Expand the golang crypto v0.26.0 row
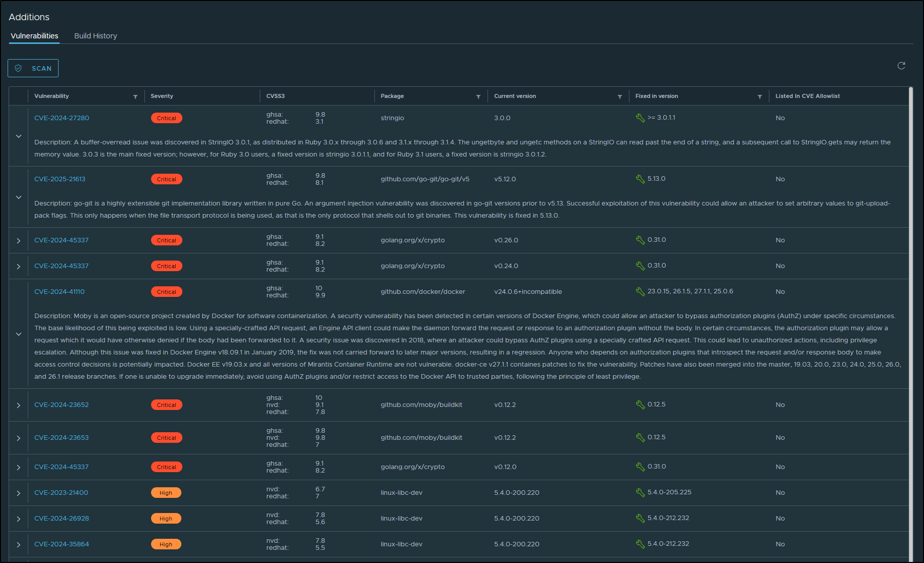Image resolution: width=924 pixels, height=563 pixels. [19, 241]
